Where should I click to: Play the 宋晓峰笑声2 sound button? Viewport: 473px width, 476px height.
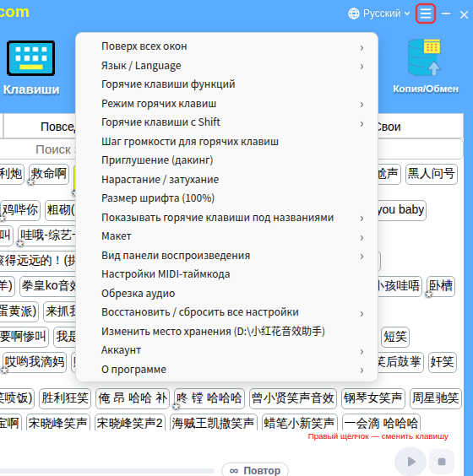coord(130,422)
